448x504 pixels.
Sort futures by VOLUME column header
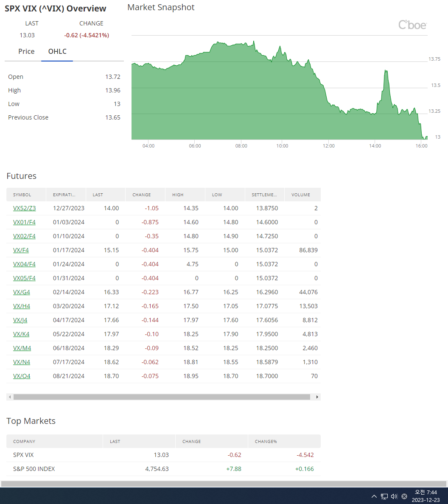click(x=302, y=195)
